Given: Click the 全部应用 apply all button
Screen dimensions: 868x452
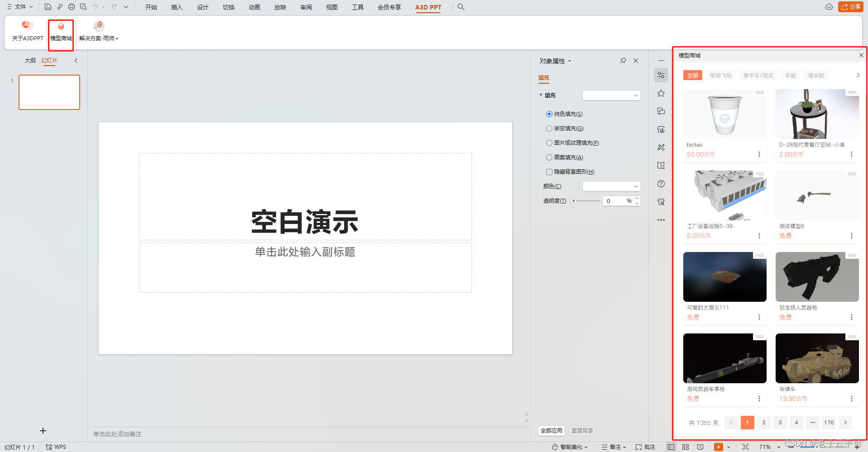Looking at the screenshot, I should tap(551, 430).
